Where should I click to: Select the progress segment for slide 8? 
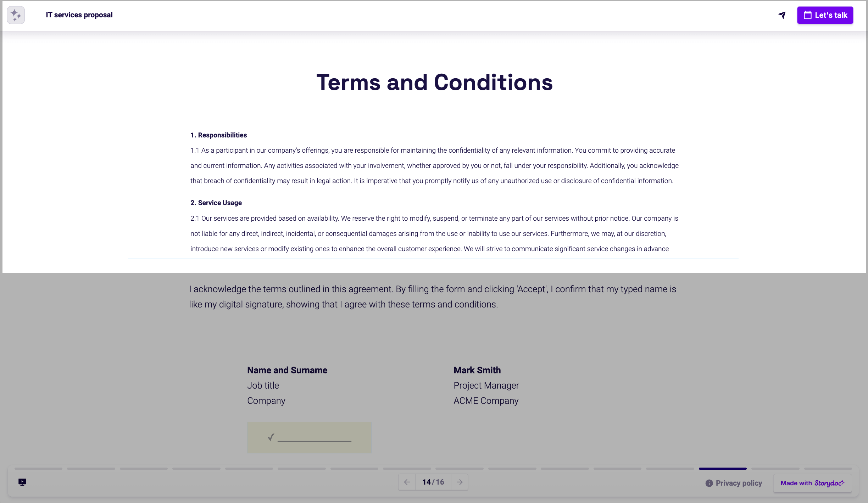tap(407, 468)
